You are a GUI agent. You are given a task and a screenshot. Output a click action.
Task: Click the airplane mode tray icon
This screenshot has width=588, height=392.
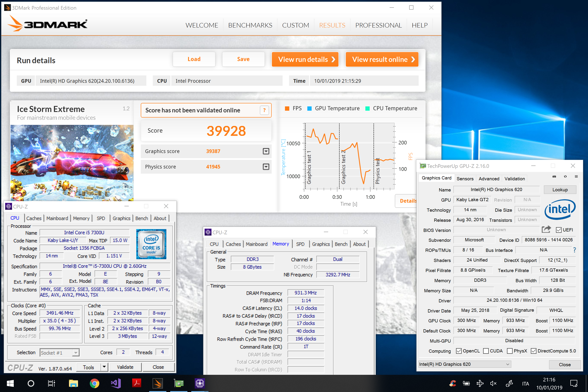480,383
